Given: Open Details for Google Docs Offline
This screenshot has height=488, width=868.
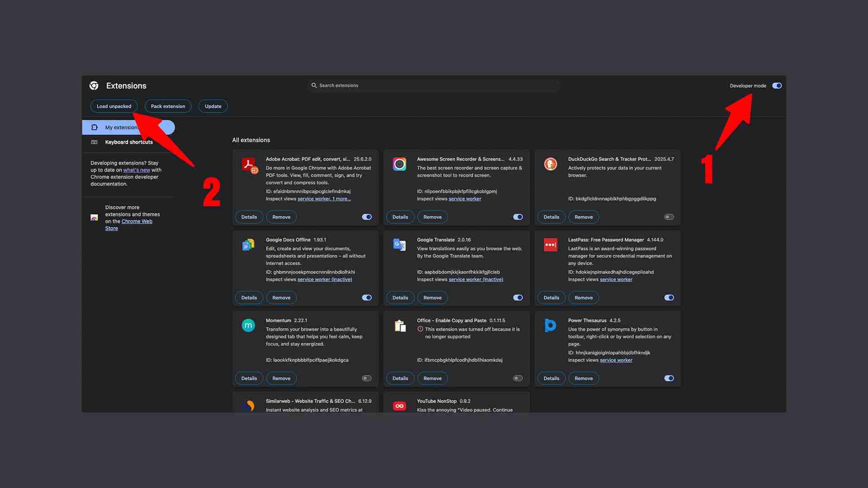Looking at the screenshot, I should point(249,298).
